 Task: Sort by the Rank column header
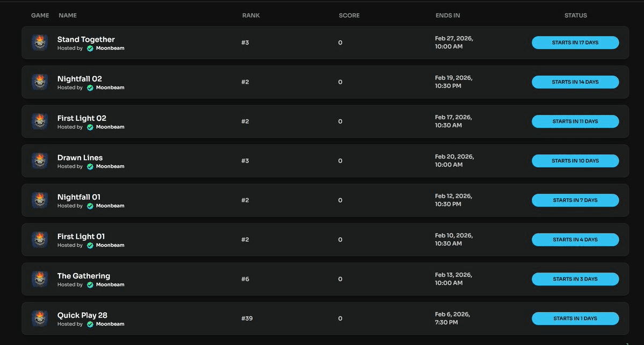point(251,16)
